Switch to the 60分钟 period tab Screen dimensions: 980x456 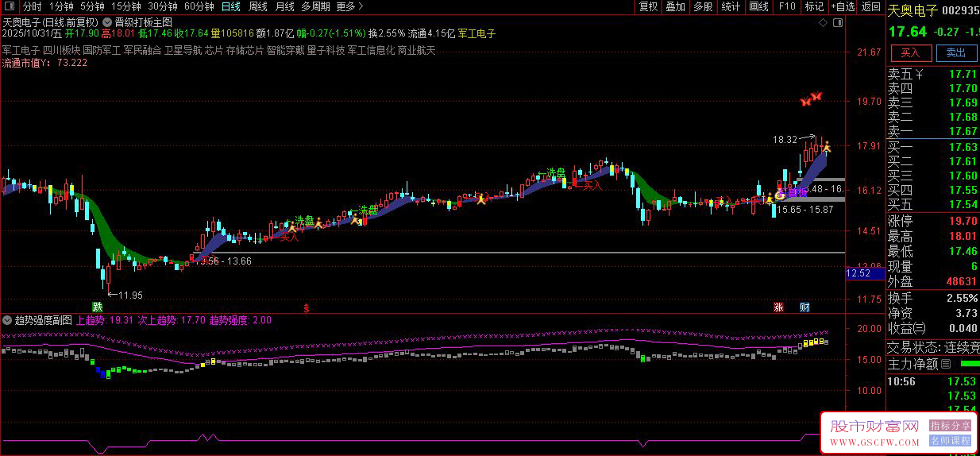click(199, 6)
